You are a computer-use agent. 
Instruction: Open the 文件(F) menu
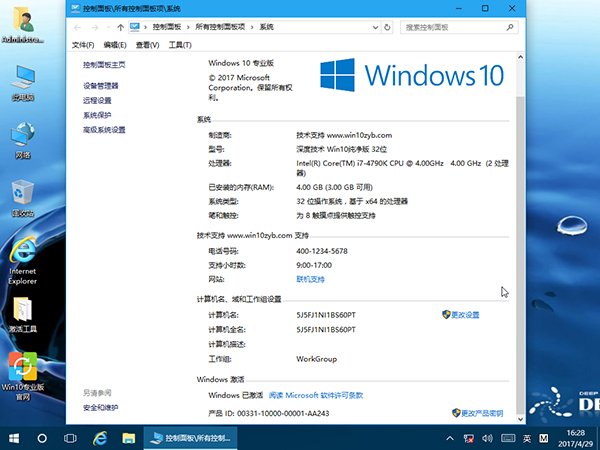tap(83, 45)
